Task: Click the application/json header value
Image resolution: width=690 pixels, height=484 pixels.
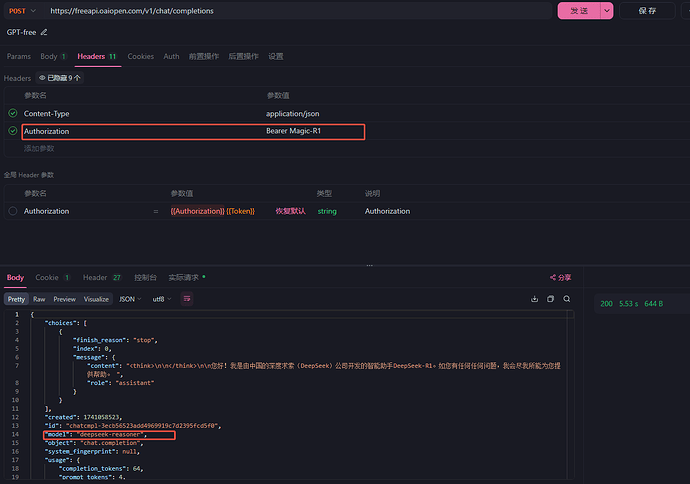Action: tap(293, 114)
